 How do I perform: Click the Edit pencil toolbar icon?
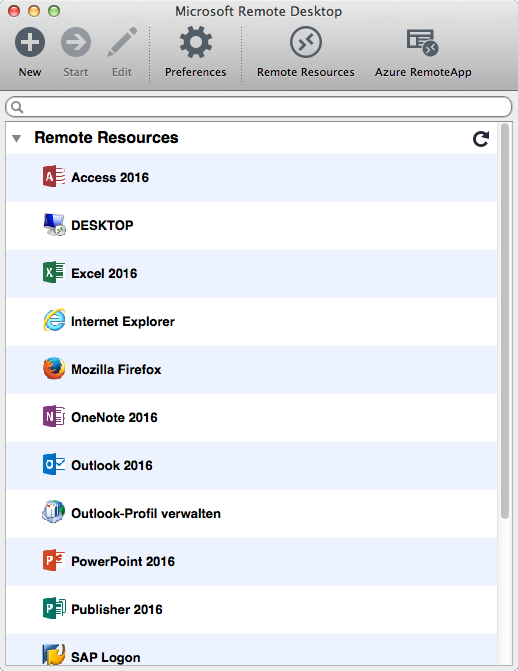122,42
